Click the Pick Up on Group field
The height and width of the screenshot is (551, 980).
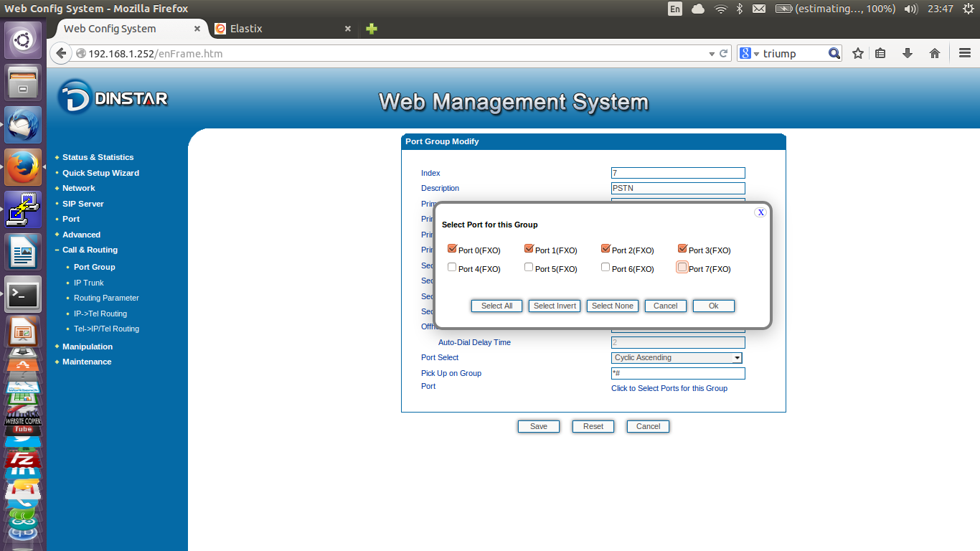pyautogui.click(x=677, y=373)
